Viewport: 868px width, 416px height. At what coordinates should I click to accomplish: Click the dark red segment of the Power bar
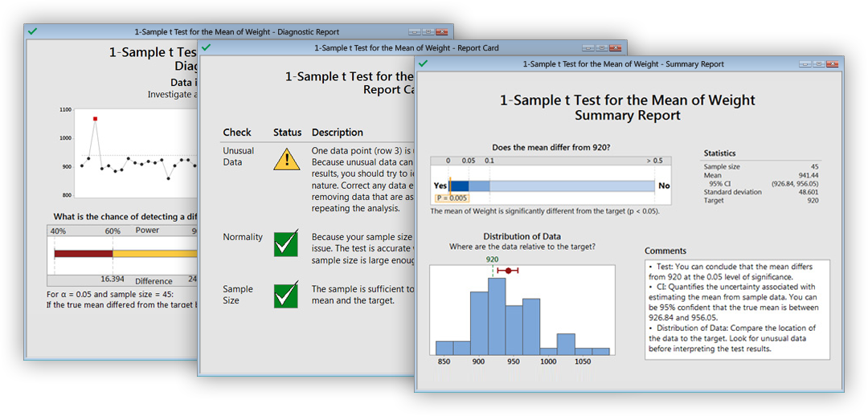click(x=84, y=253)
